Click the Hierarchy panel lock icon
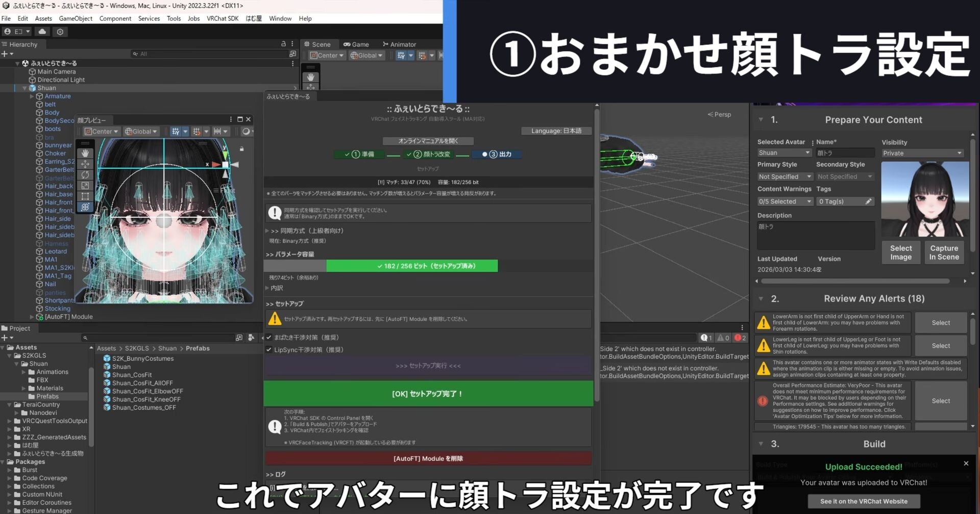This screenshot has height=514, width=980. pyautogui.click(x=283, y=44)
